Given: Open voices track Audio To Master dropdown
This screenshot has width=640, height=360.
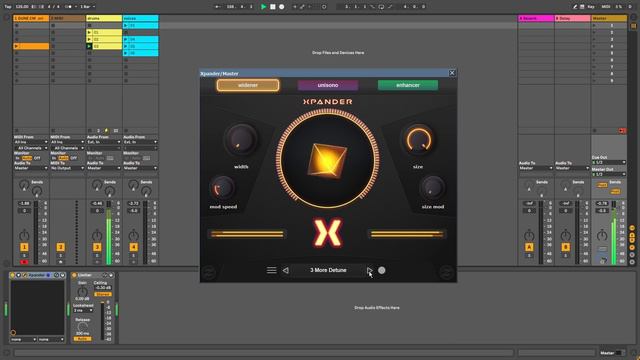Looking at the screenshot, I should tap(140, 168).
